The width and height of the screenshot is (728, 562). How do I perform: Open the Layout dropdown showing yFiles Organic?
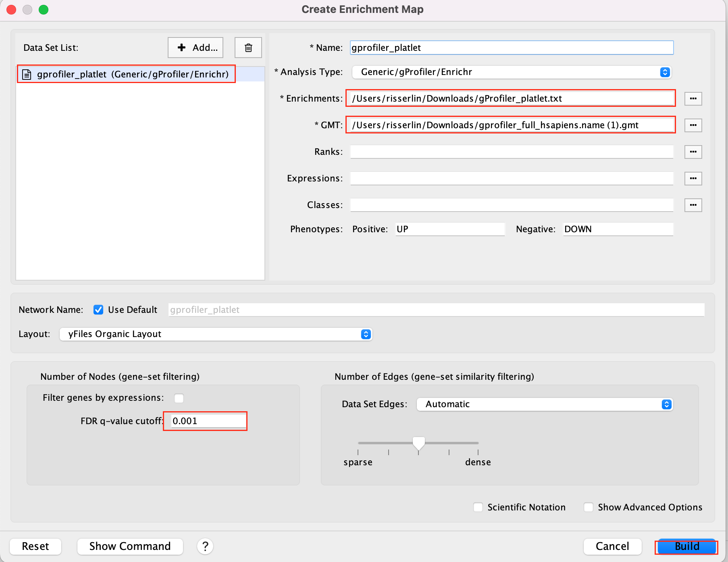tap(216, 334)
